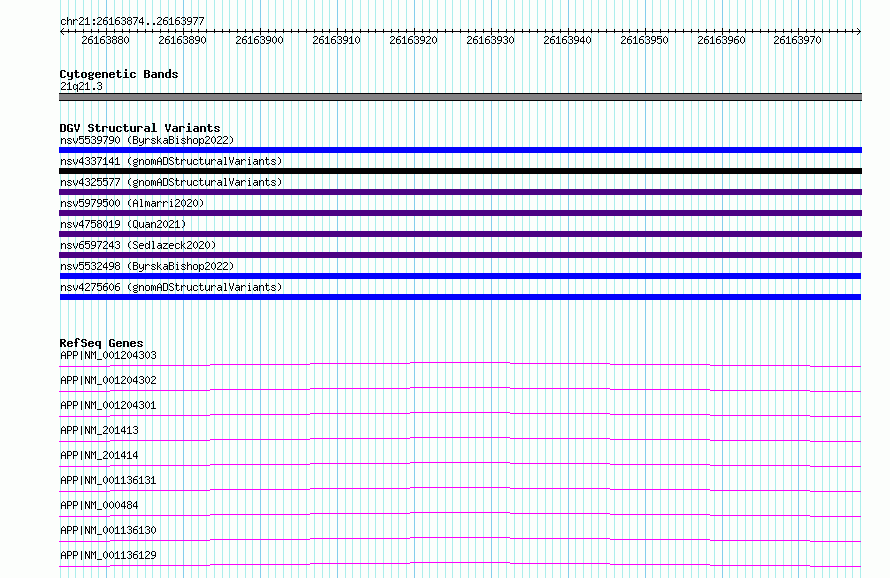Select the DGV Structural Variants track title
The image size is (890, 578).
click(x=140, y=128)
